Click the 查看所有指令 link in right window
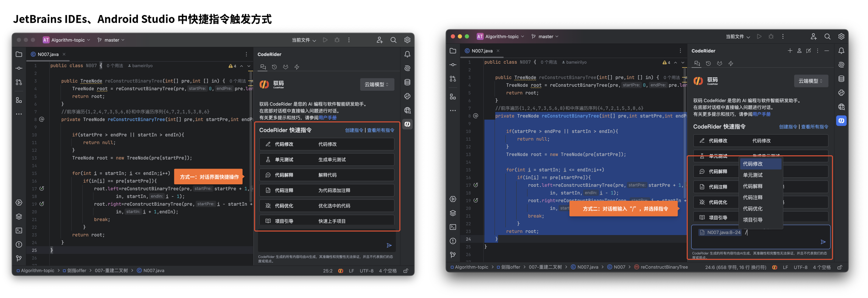The image size is (868, 298). pos(815,127)
